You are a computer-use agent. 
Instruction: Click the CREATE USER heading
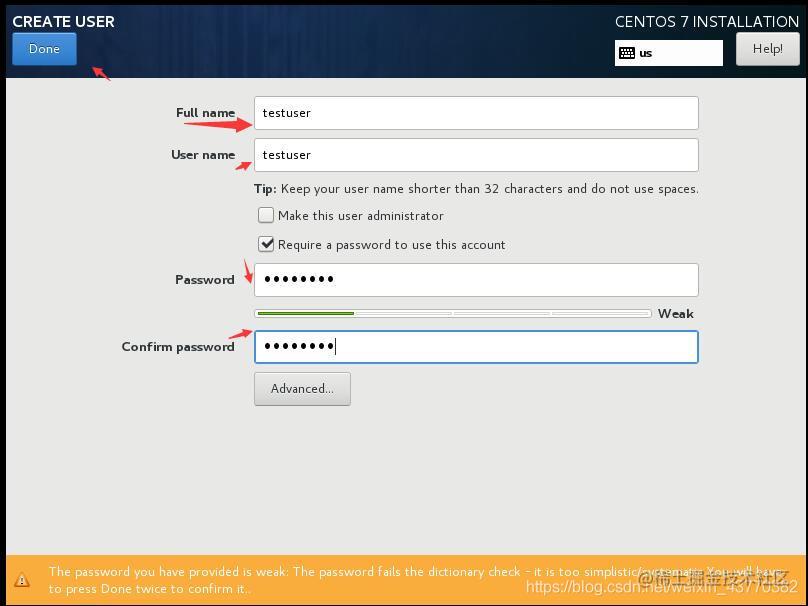click(63, 22)
